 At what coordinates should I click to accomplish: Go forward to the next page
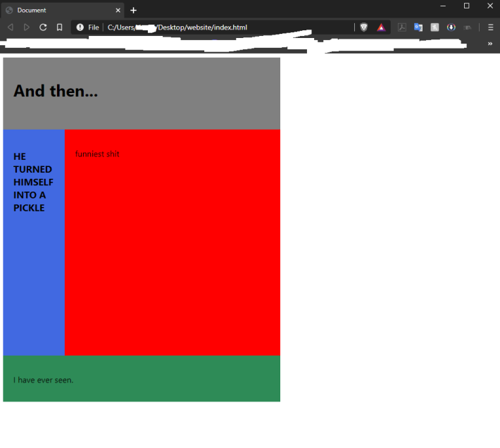(27, 27)
